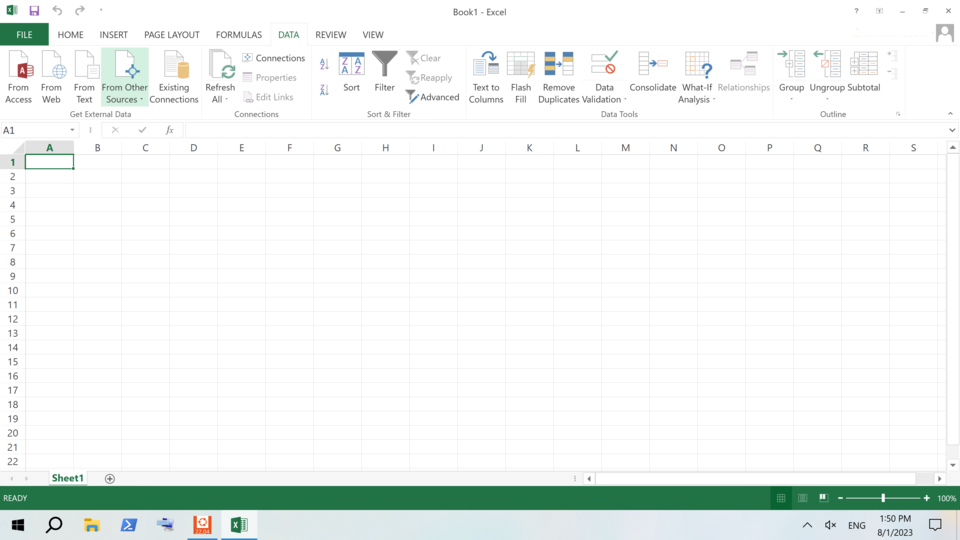Click the Insert Function fx button
Screen dimensions: 960x540
[x=170, y=130]
